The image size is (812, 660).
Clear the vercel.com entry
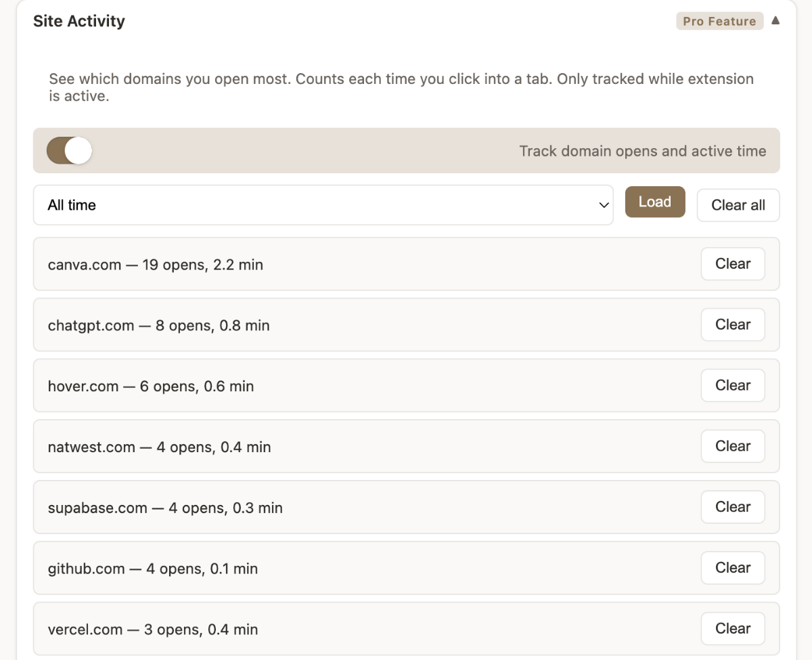pos(732,629)
